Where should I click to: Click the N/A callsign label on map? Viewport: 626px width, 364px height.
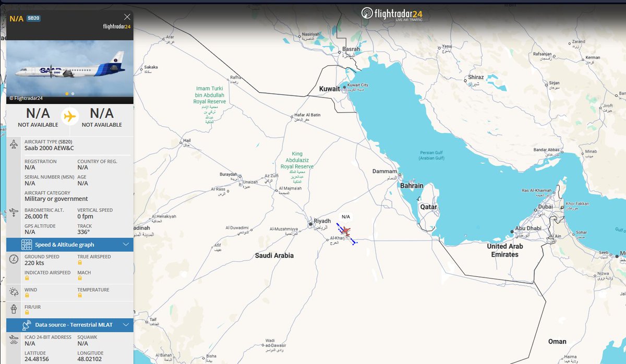[346, 217]
